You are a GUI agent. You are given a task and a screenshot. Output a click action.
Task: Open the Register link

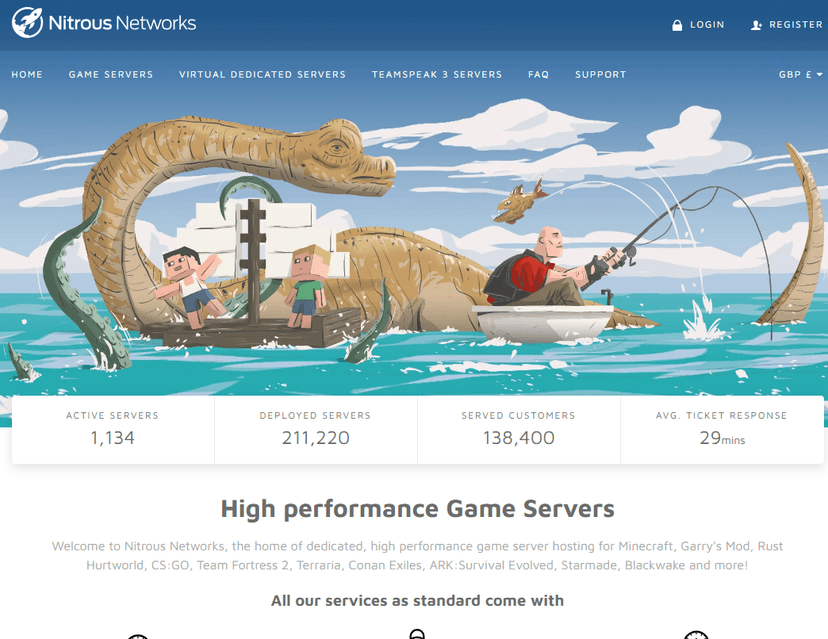pyautogui.click(x=796, y=25)
